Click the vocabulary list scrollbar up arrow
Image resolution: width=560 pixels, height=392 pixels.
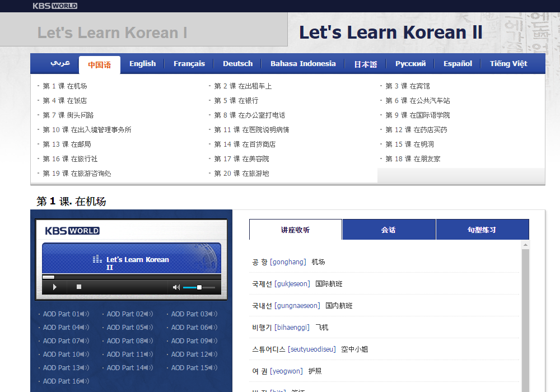[525, 245]
